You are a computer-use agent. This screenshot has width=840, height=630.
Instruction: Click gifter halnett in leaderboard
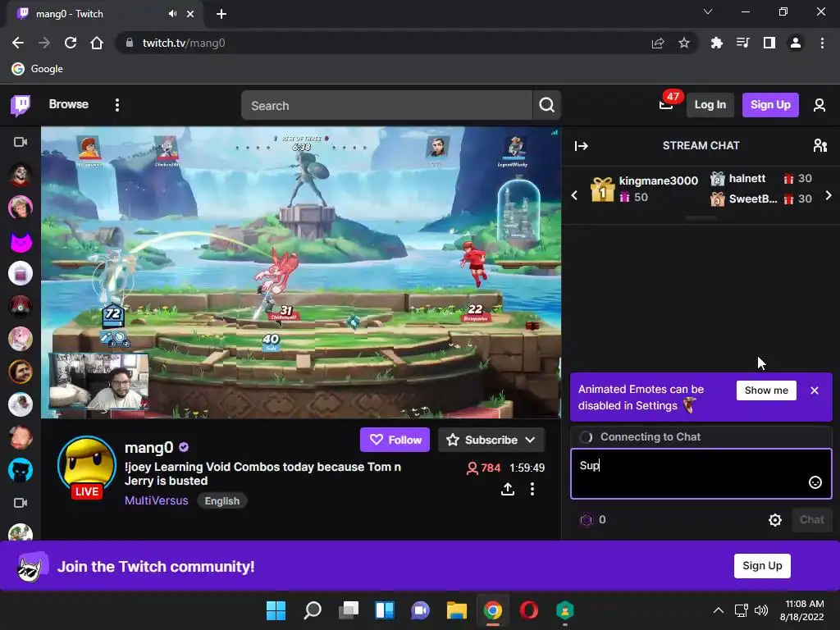pos(746,178)
